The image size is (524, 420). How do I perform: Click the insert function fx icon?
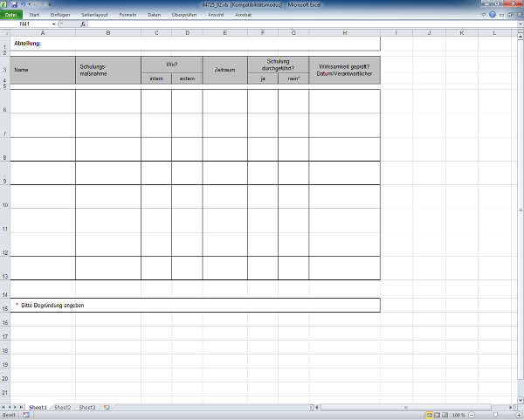82,24
